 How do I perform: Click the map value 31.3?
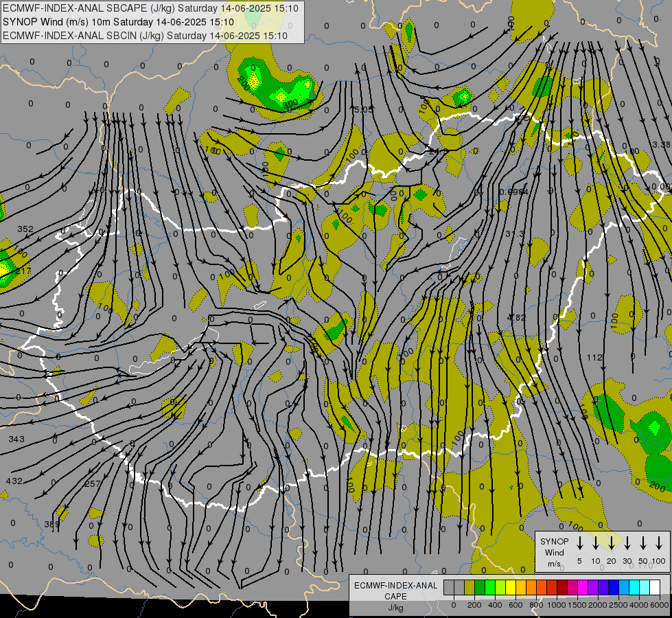coord(515,233)
